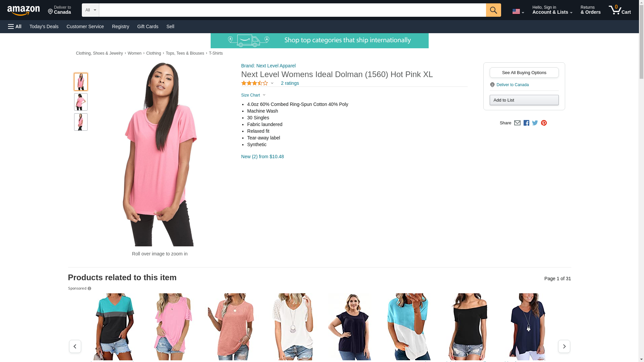This screenshot has height=362, width=644.
Task: Expand the Size Chart dropdown
Action: pos(253,95)
